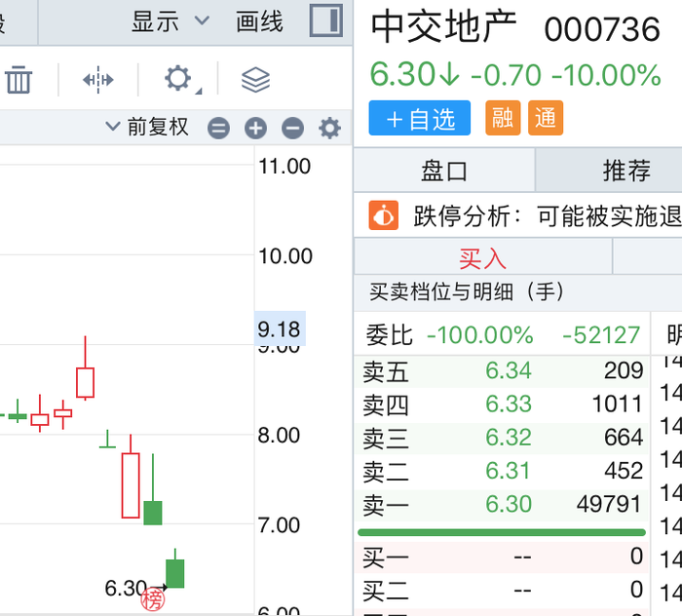The width and height of the screenshot is (682, 616).
Task: Open chart settings gear next to zoom icons
Action: tap(330, 128)
